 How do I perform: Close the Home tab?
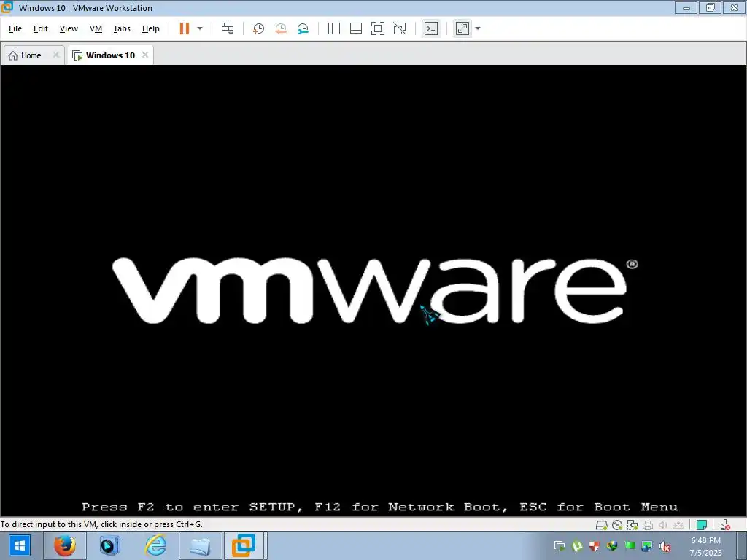tap(55, 55)
